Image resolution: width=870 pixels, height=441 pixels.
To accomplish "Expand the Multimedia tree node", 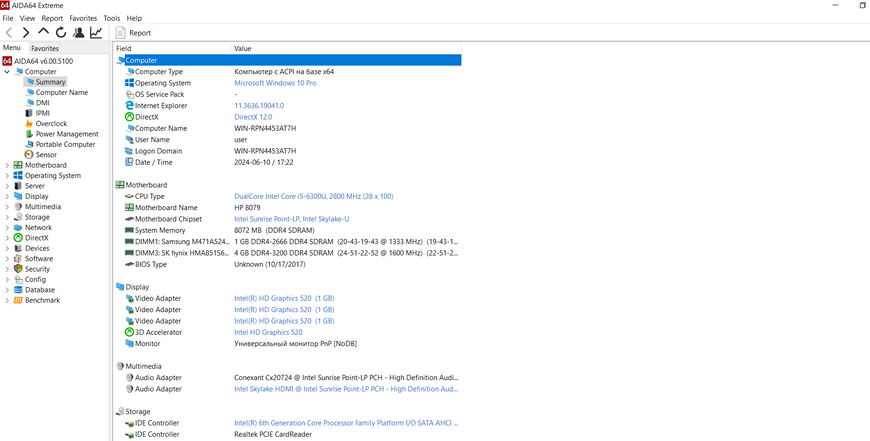I will pos(7,207).
